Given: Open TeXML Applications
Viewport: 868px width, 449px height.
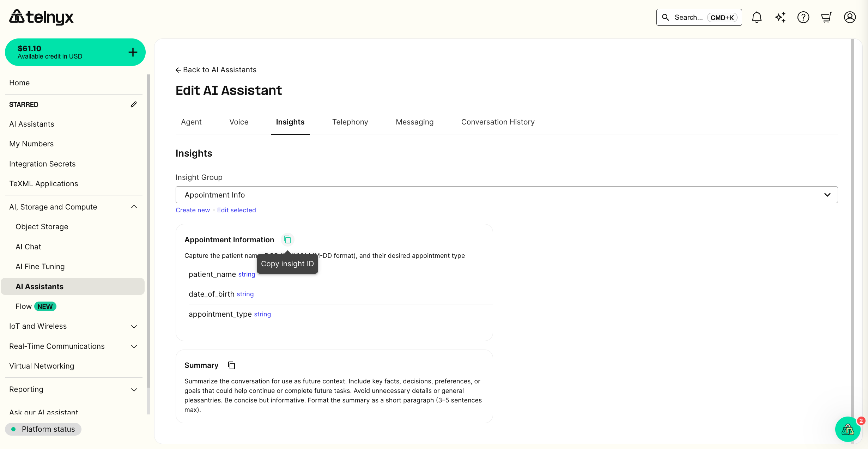Looking at the screenshot, I should click(x=43, y=184).
